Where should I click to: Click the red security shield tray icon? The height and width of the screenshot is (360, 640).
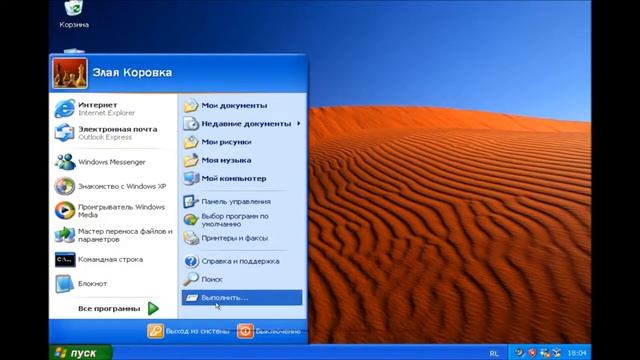[x=532, y=353]
